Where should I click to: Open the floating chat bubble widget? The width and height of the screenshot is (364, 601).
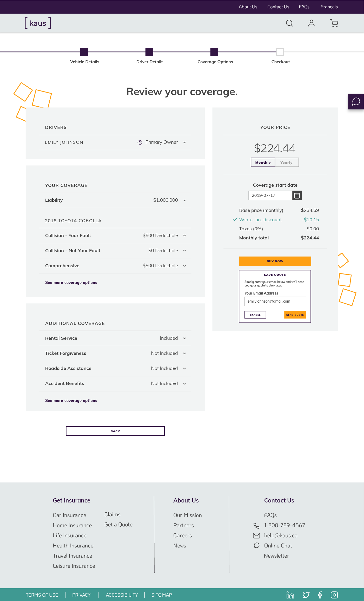(x=356, y=102)
